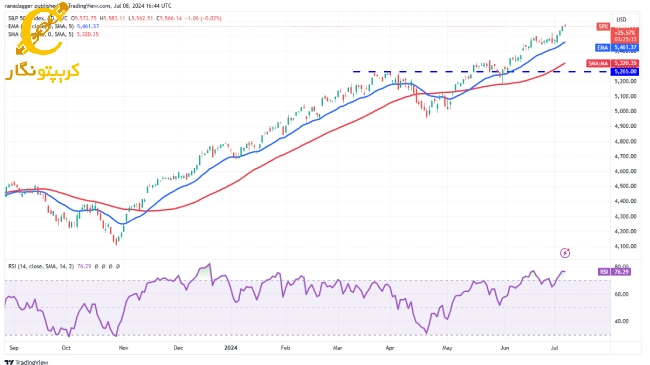Screen dimensions: 650x365
Task: Click the blue 5,265.00 price tag
Action: (x=625, y=72)
